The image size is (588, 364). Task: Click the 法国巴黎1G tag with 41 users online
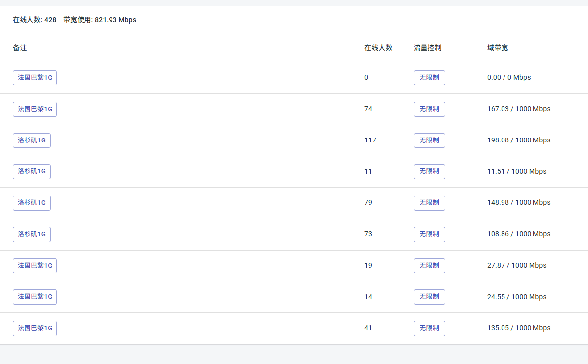(35, 328)
